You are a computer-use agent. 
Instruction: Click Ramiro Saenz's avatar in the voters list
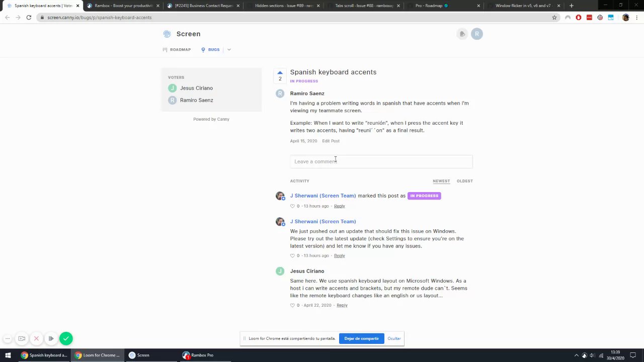[173, 100]
